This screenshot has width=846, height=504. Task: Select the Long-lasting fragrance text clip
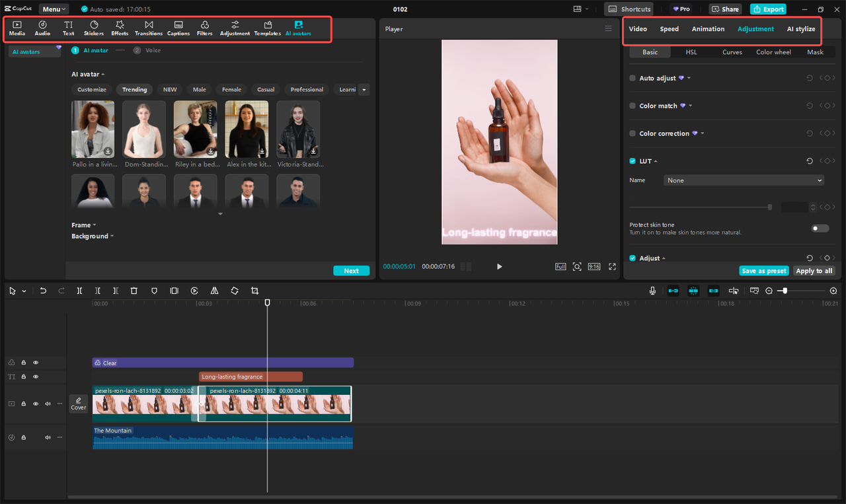tap(250, 377)
